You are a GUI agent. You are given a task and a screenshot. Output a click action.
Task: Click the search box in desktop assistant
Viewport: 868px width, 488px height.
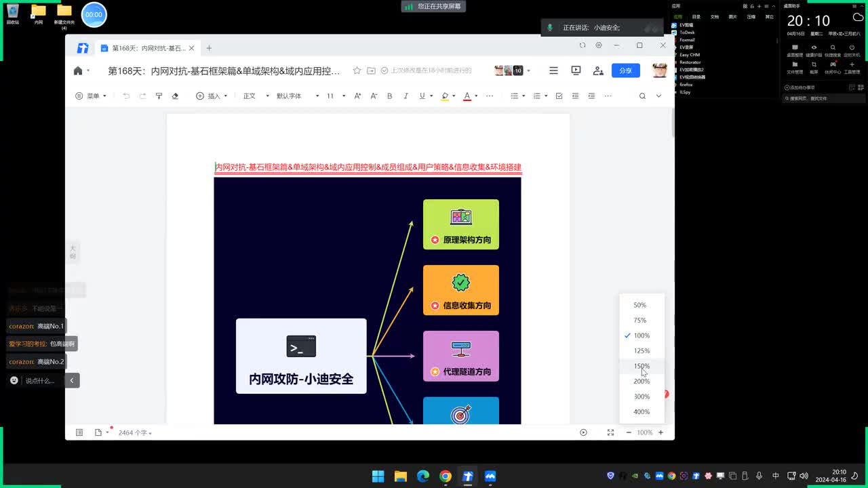coord(823,98)
